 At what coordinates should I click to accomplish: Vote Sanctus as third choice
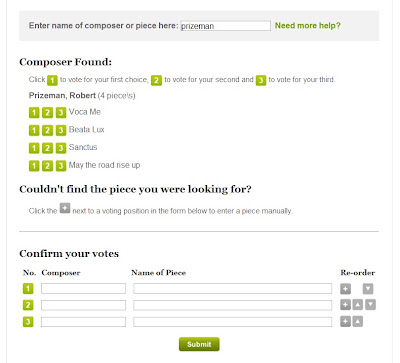pyautogui.click(x=61, y=148)
